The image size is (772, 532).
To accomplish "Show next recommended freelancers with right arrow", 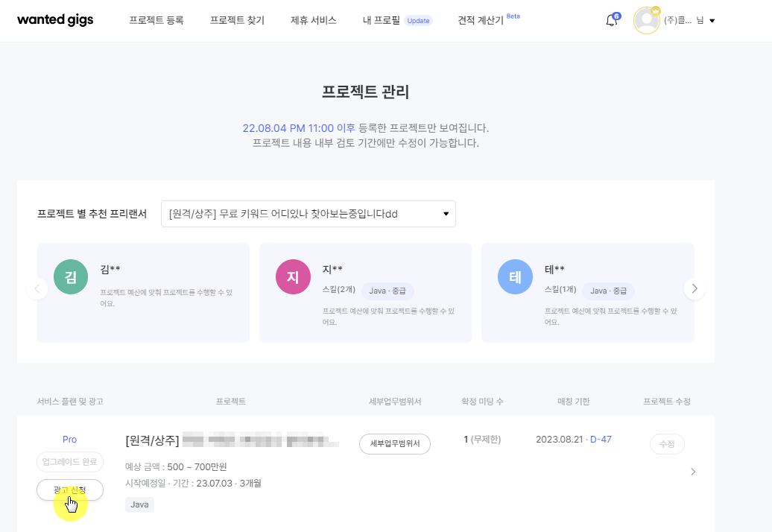I will click(x=695, y=288).
